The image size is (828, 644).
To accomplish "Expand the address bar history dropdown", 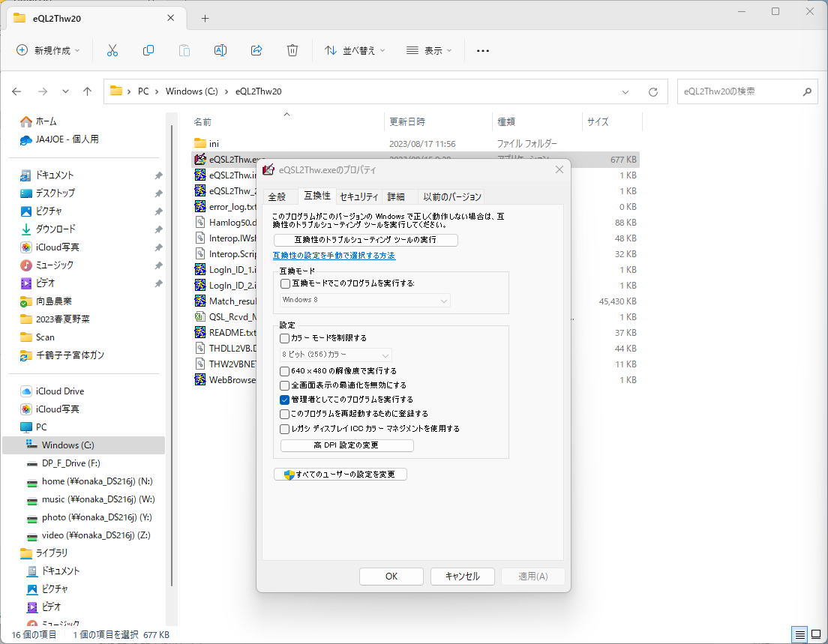I will pos(625,92).
